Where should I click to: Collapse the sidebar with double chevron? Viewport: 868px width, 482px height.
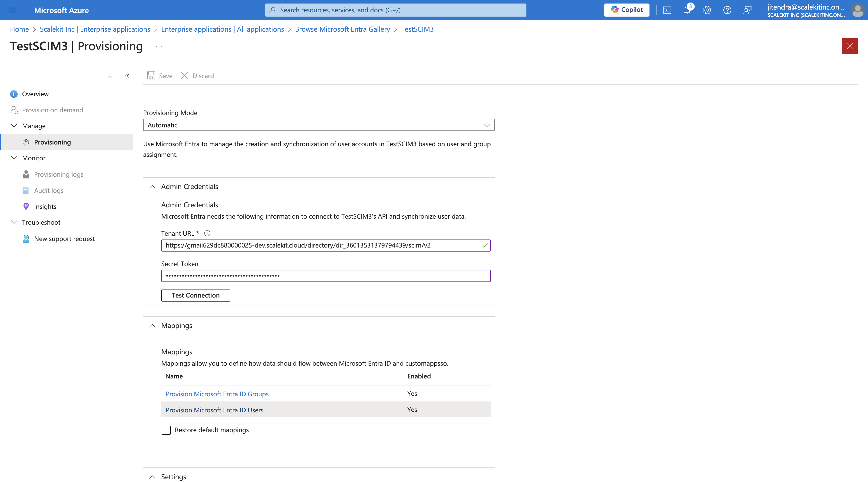pos(127,76)
